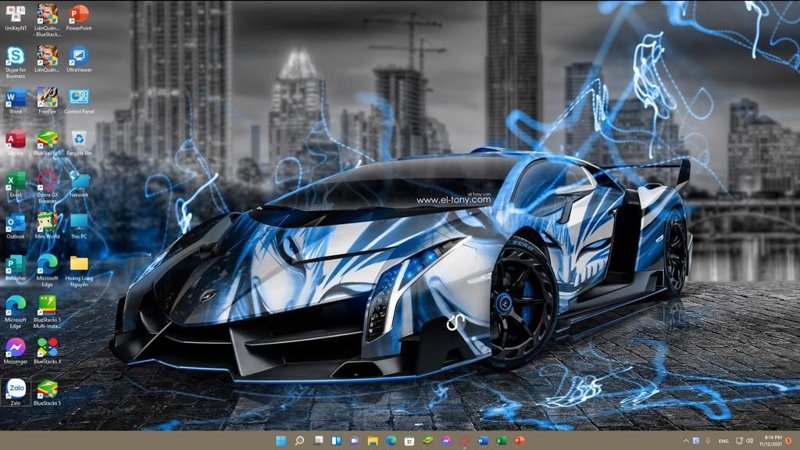Screen dimensions: 800x450
Task: Open File Explorer from the taskbar
Action: 372,441
